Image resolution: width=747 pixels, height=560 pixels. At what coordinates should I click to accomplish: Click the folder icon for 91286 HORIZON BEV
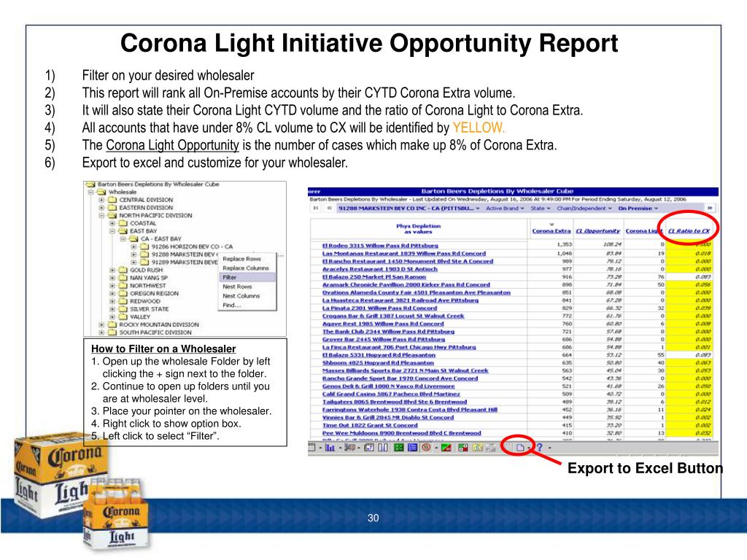[144, 246]
